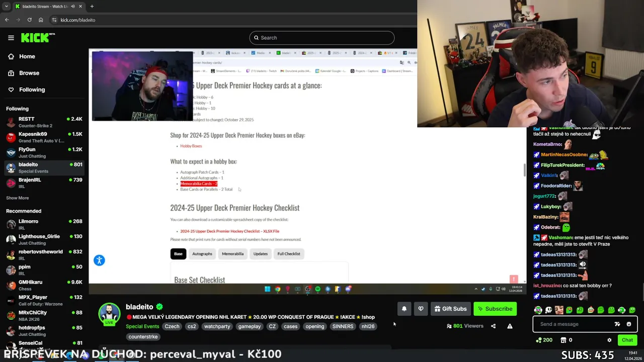The width and height of the screenshot is (644, 362).
Task: Open the hamburger menu beside Kick logo
Action: click(11, 38)
